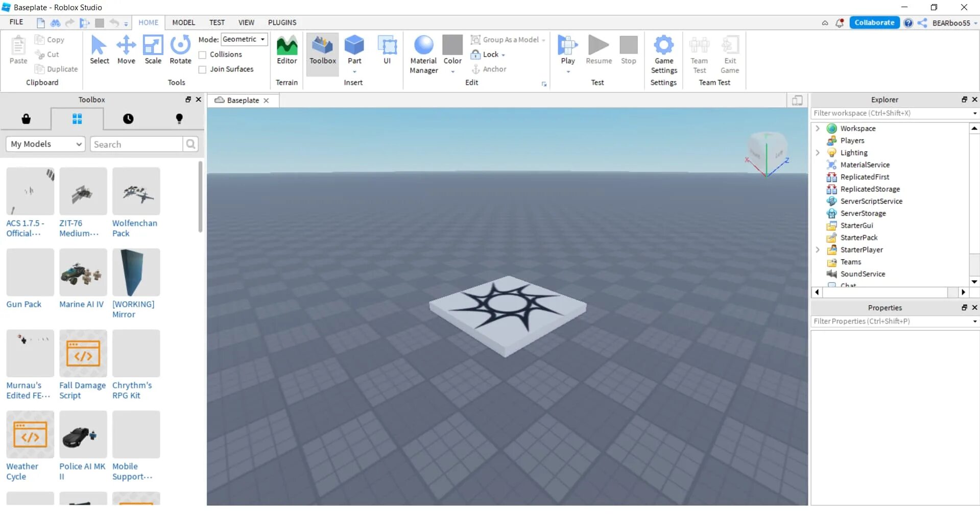This screenshot has height=517, width=980.
Task: Click the Collaborate button
Action: click(874, 22)
